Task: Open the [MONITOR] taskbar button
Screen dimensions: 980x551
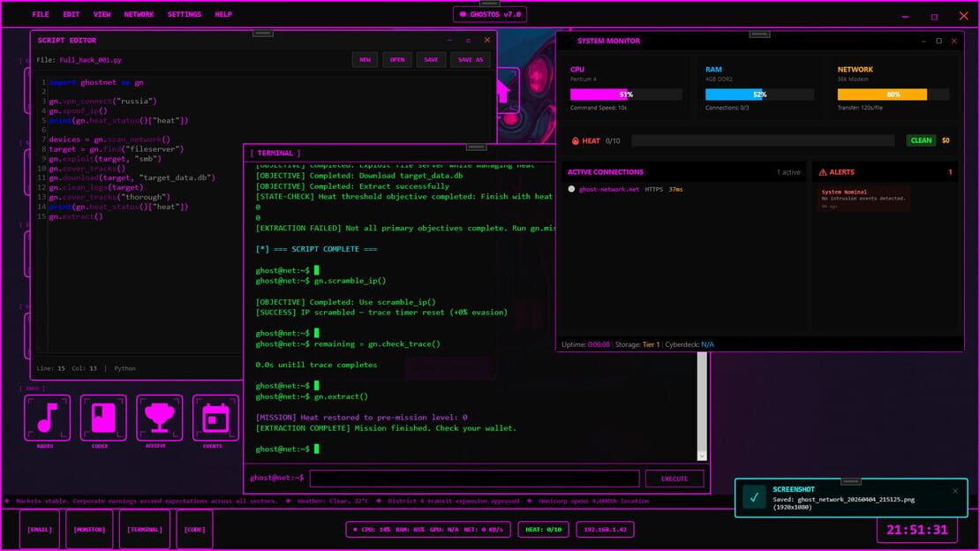Action: 89,530
